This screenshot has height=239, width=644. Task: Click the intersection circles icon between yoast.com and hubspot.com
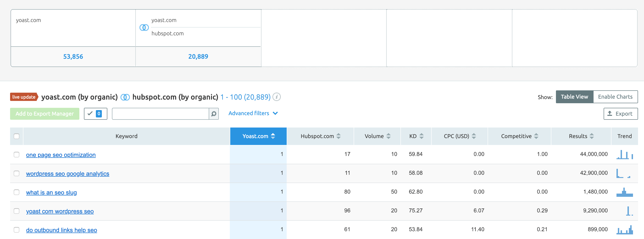coord(144,28)
